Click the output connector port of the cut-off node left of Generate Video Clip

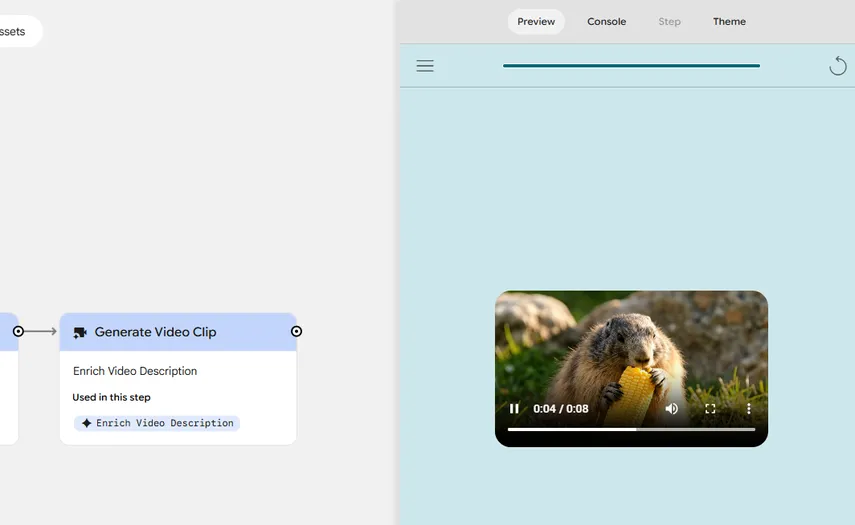[18, 331]
